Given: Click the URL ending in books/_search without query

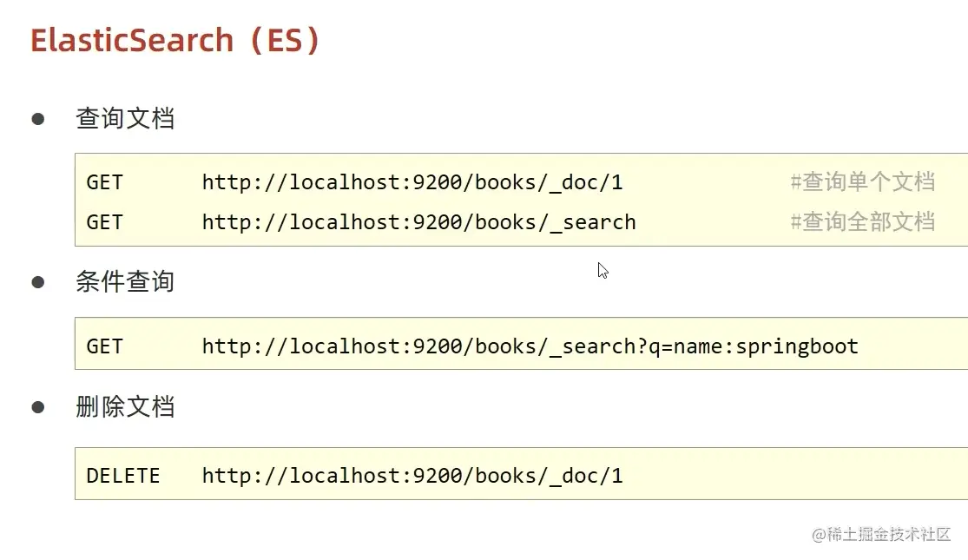Looking at the screenshot, I should tap(418, 222).
